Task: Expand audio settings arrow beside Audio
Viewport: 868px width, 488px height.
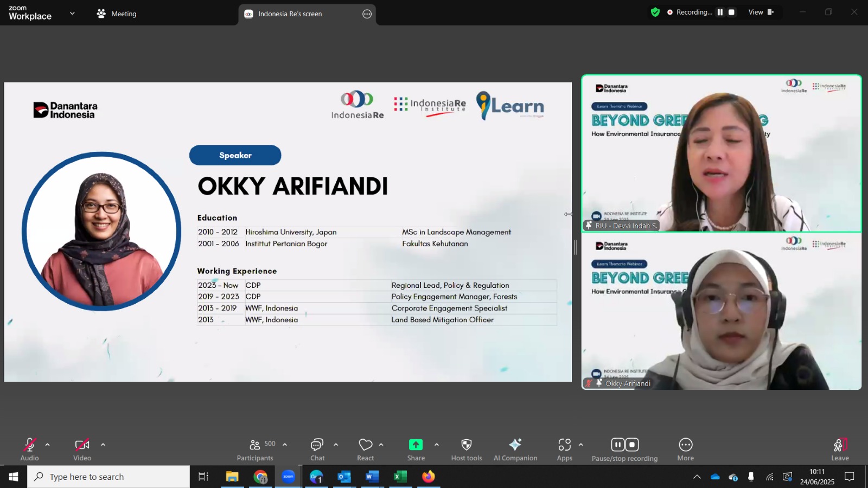Action: [x=48, y=445]
